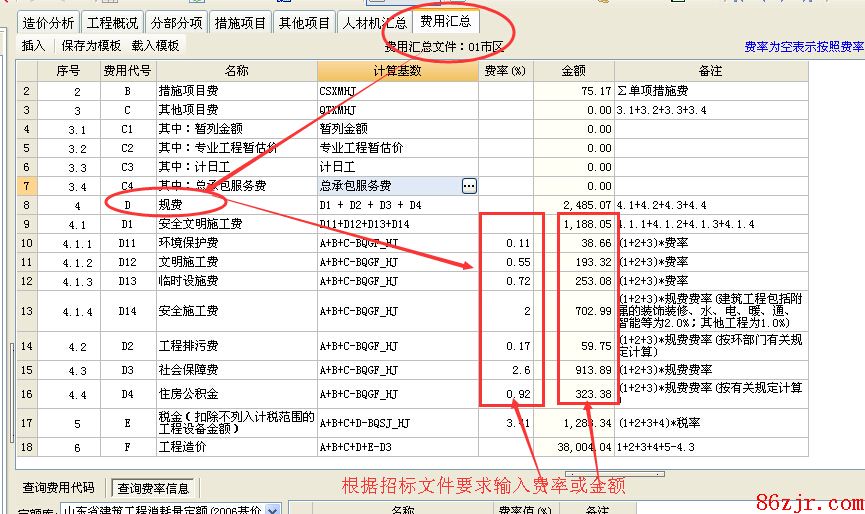Open the 其他项目 tab
The image size is (865, 514).
pos(304,22)
